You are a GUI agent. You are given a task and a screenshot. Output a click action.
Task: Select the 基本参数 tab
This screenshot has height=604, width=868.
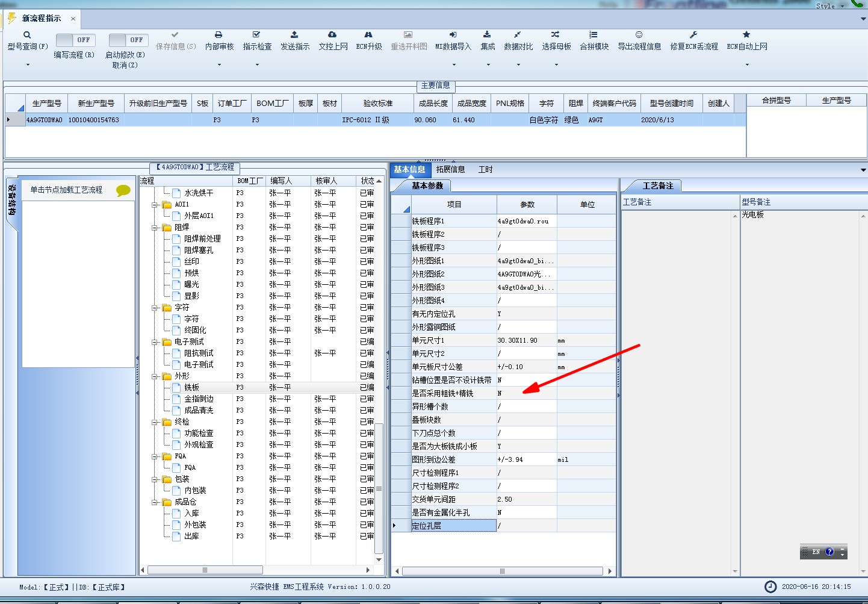point(427,186)
